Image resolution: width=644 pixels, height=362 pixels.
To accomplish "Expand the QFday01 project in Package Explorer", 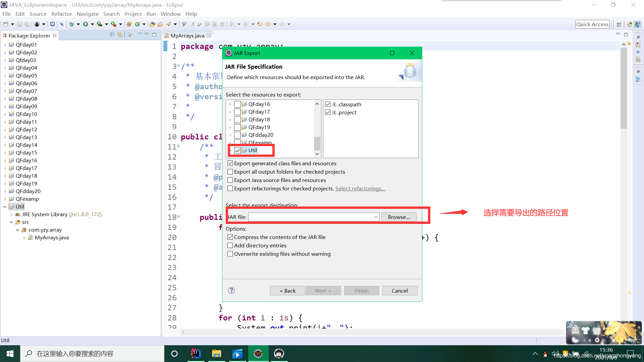I will pyautogui.click(x=5, y=45).
